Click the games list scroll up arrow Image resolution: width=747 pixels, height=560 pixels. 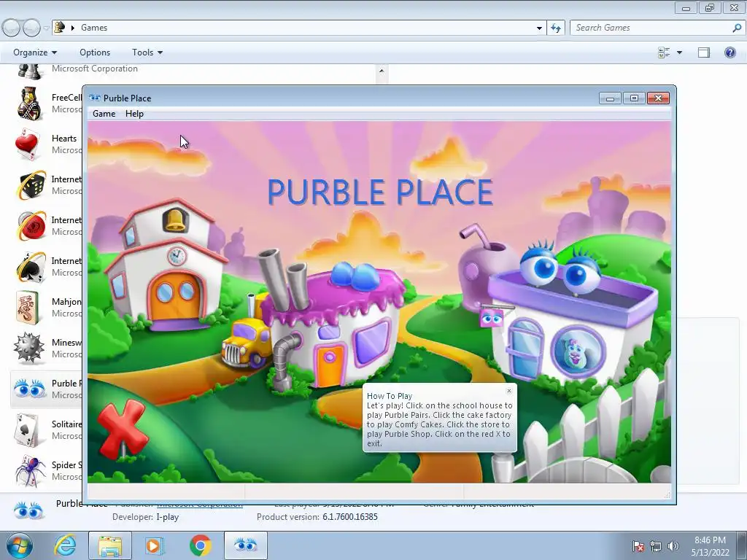coord(381,71)
